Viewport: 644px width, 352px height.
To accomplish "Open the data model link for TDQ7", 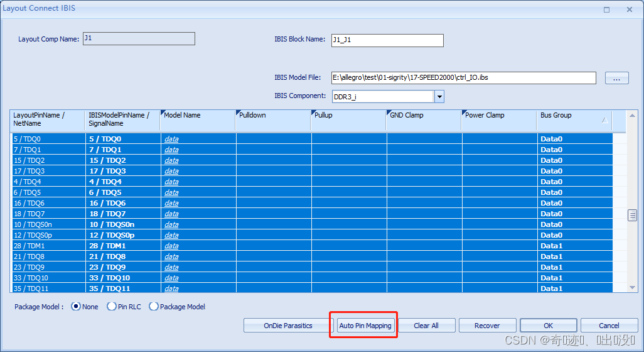I will (x=171, y=214).
